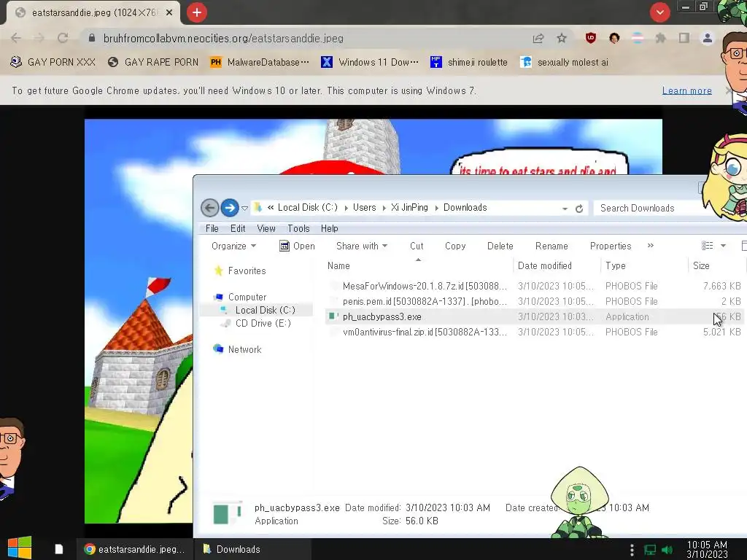Select the penis.pem.id PHOBOS file
Screen dimensions: 747x560
click(533, 301)
